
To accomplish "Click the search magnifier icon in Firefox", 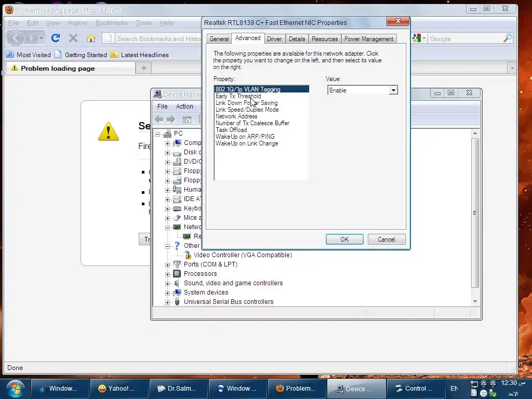I will (508, 38).
